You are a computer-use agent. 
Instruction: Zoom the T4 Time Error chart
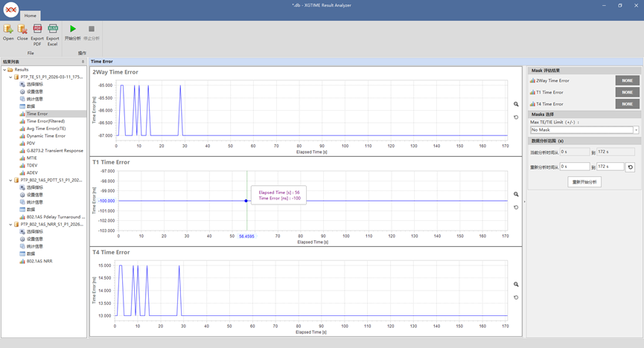point(516,284)
